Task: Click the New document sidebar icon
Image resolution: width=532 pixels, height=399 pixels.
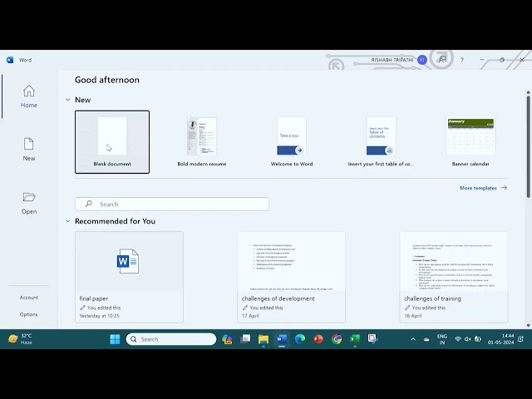Action: tap(28, 149)
